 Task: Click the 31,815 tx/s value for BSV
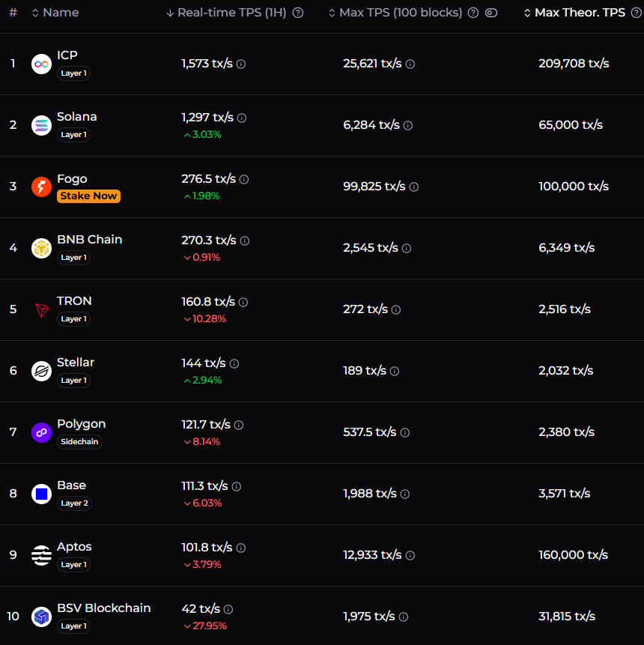pyautogui.click(x=567, y=617)
